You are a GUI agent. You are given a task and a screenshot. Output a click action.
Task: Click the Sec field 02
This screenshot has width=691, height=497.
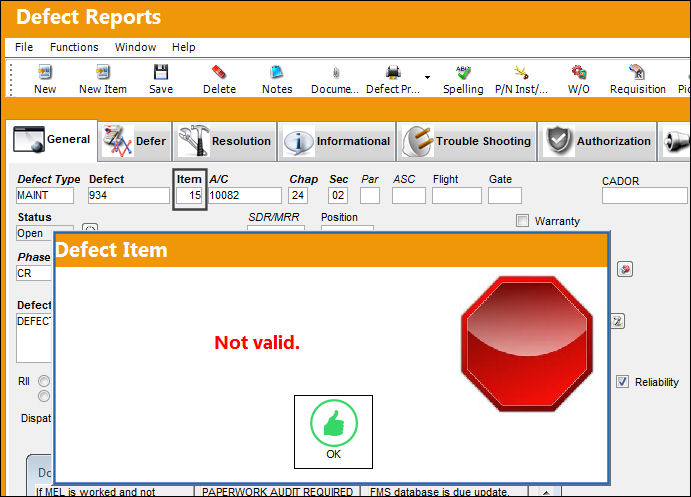tap(338, 196)
